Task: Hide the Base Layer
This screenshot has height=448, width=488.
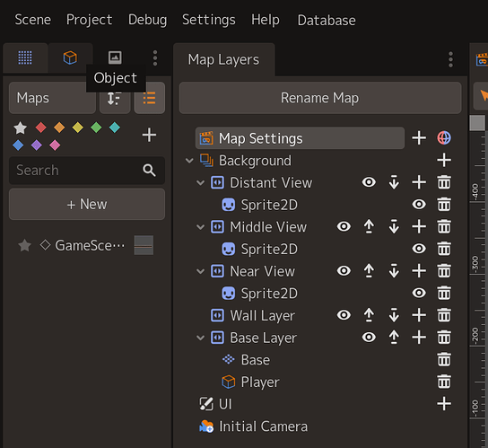Action: click(x=369, y=337)
